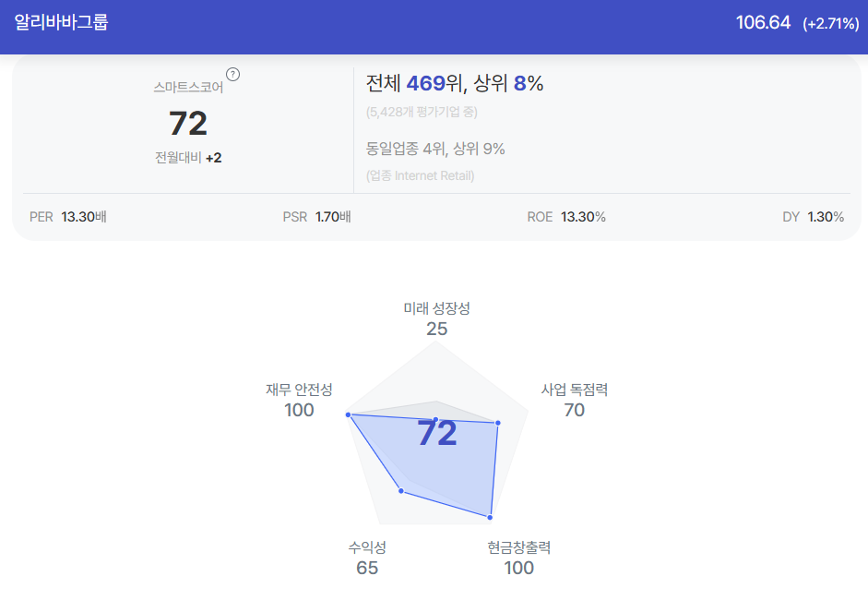Click the ROE 13.30% metric
The height and width of the screenshot is (600, 868).
click(566, 217)
